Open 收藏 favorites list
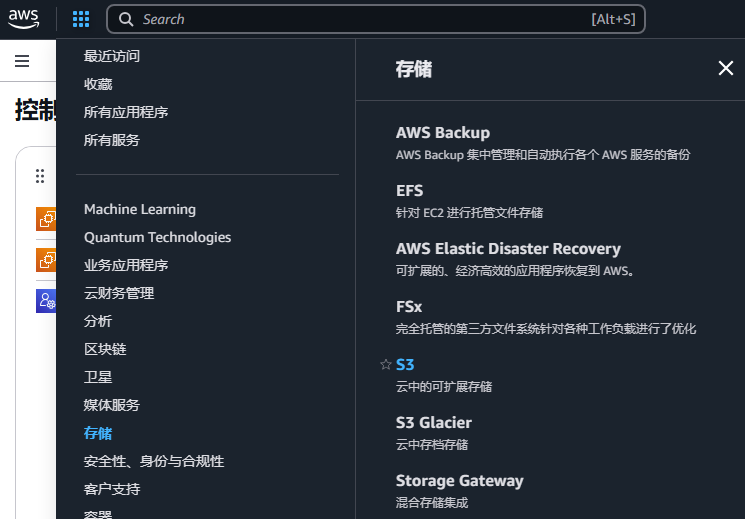 click(x=98, y=84)
